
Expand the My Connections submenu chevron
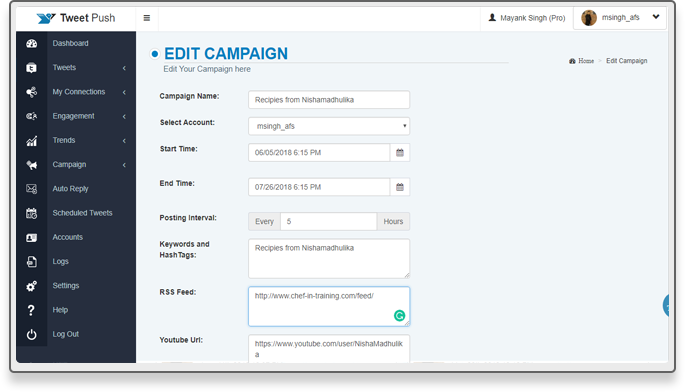125,92
